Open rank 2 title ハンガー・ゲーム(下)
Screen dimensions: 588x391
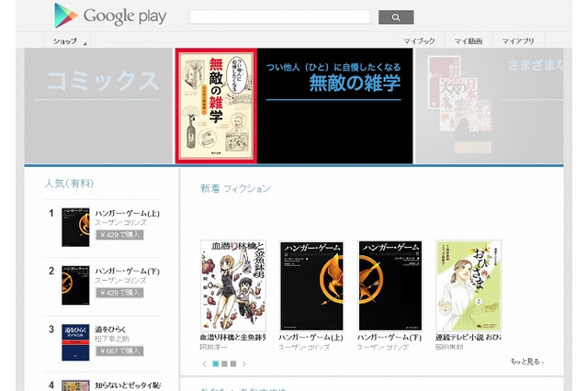pos(127,271)
